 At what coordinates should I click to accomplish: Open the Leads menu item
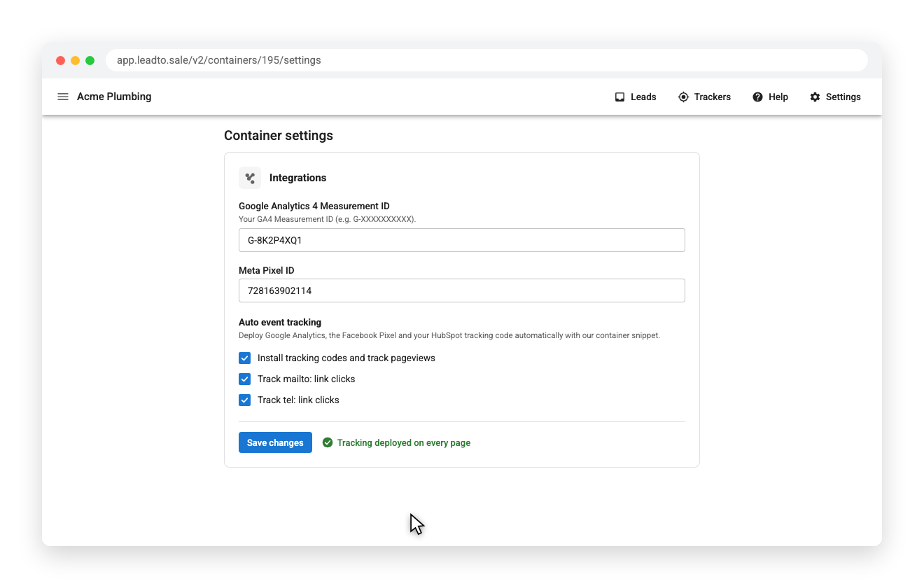click(636, 97)
